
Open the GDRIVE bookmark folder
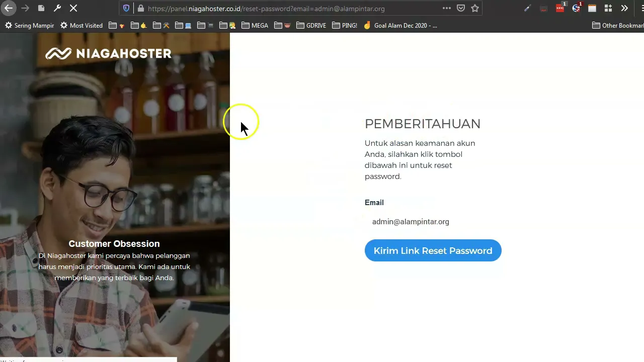coord(311,26)
